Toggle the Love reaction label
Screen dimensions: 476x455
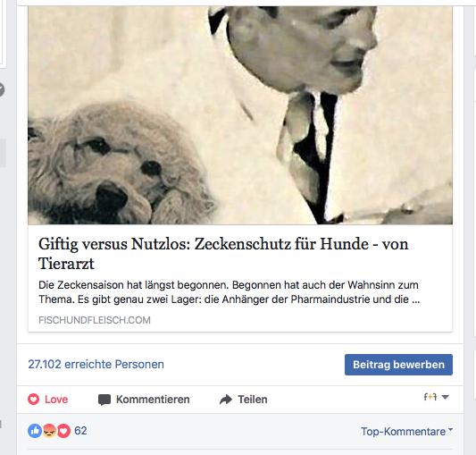tap(56, 399)
